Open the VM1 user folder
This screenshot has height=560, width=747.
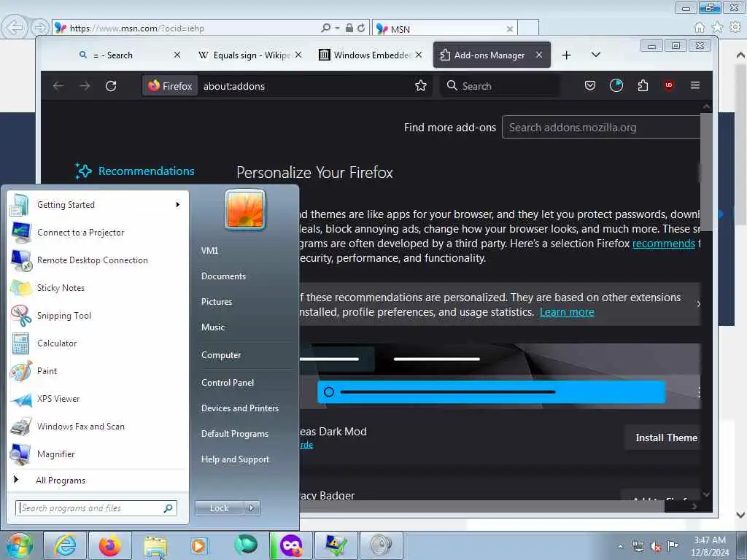pyautogui.click(x=246, y=251)
